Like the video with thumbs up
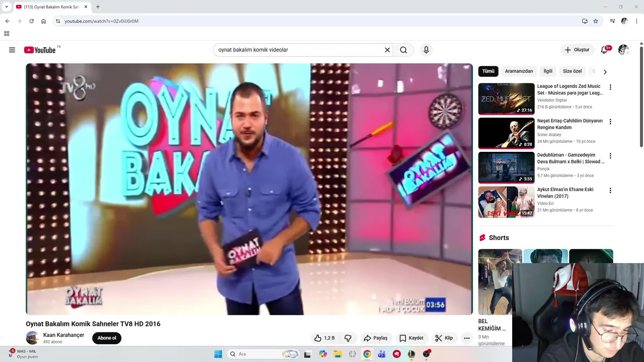Screen dimensions: 644x362 click(x=325, y=338)
